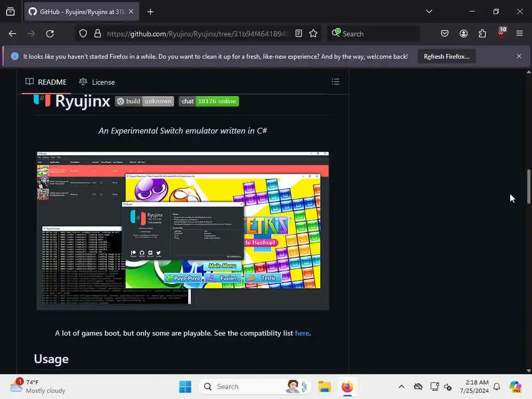532x399 pixels.
Task: Click the Usage section heading
Action: point(51,359)
